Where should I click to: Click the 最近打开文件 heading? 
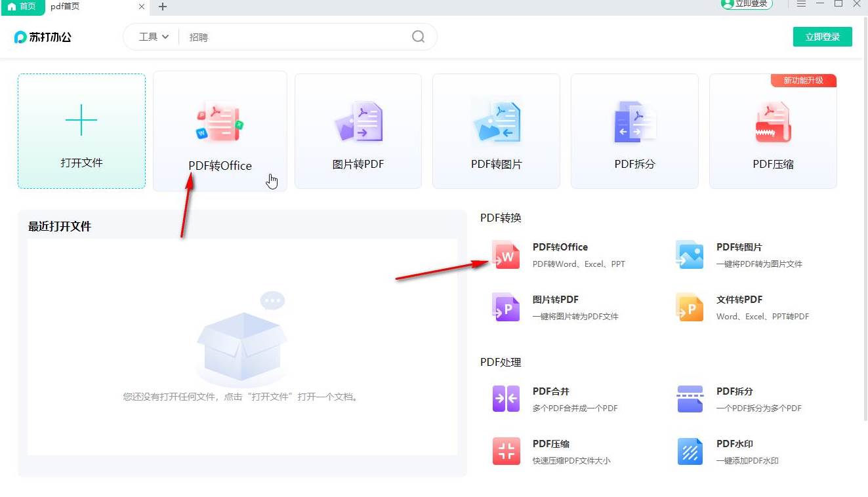coord(60,227)
